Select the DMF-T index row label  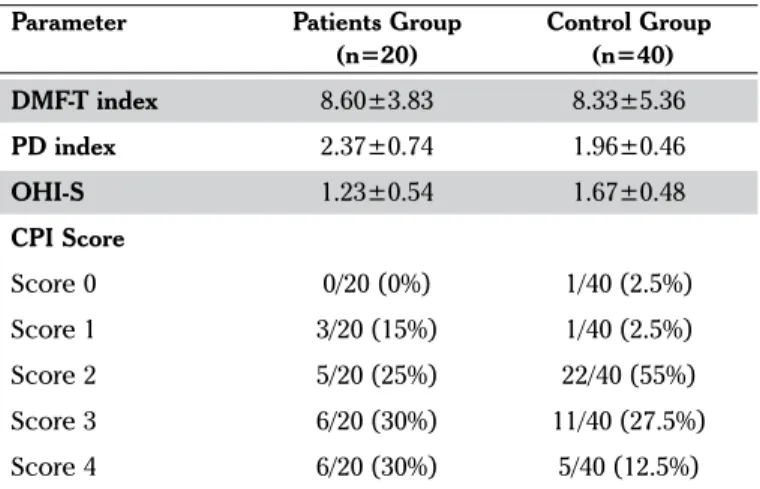coord(84,101)
